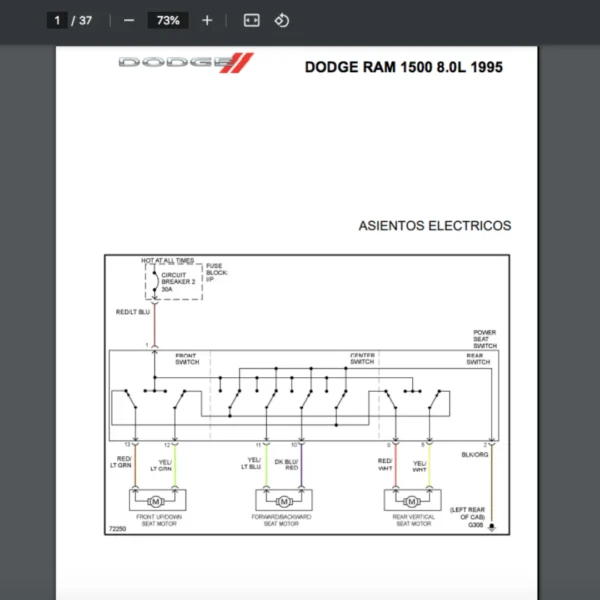Click the zoom in plus button
Viewport: 600px width, 600px height.
pyautogui.click(x=207, y=20)
